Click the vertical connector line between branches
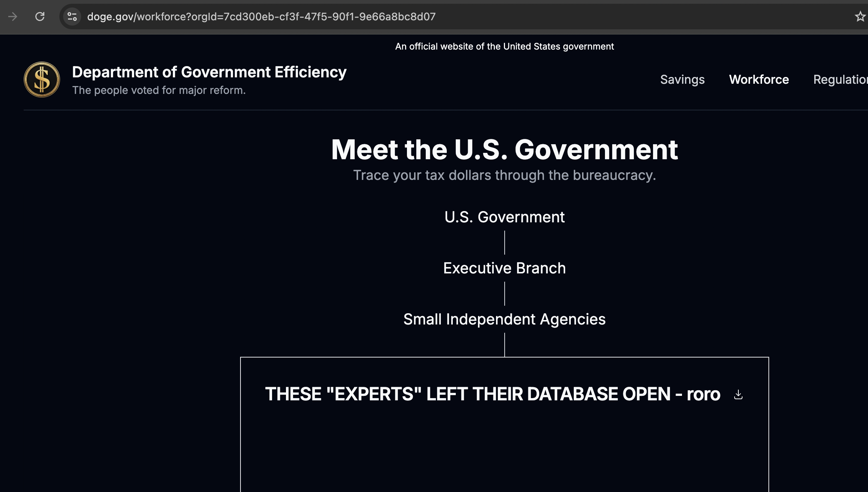The image size is (868, 492). click(504, 242)
